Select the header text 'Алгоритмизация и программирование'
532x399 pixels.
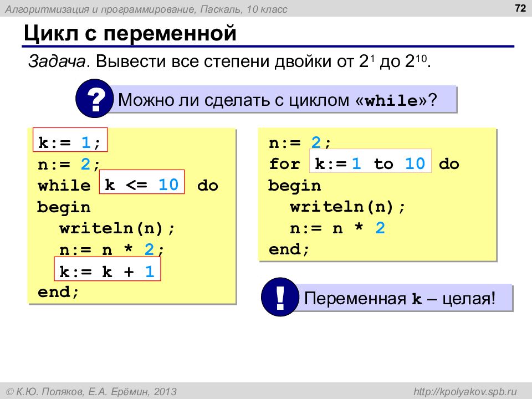point(100,9)
